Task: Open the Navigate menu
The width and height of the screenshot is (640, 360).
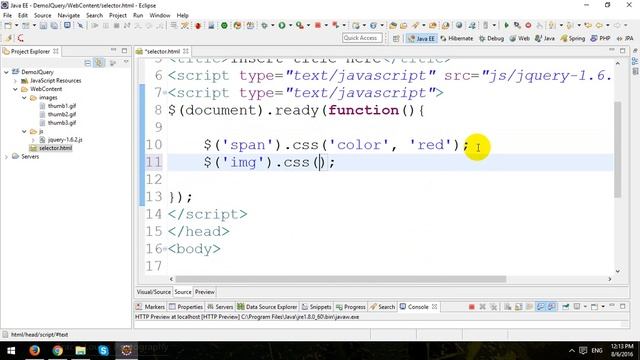Action: click(69, 15)
